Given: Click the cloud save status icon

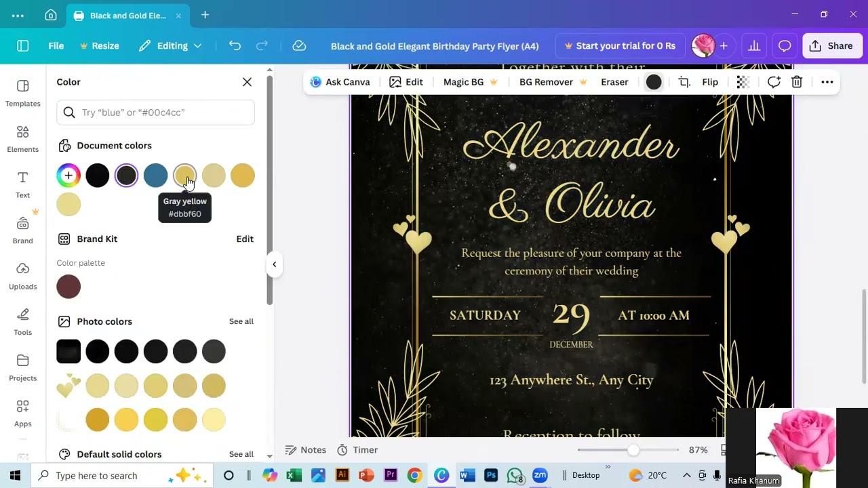Looking at the screenshot, I should (x=299, y=46).
